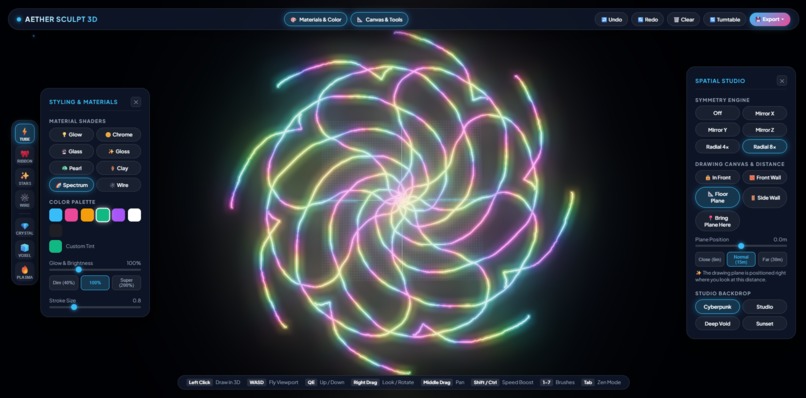Set drawing canvas to Side Wall
Viewport: 806px width, 398px height.
tap(764, 197)
